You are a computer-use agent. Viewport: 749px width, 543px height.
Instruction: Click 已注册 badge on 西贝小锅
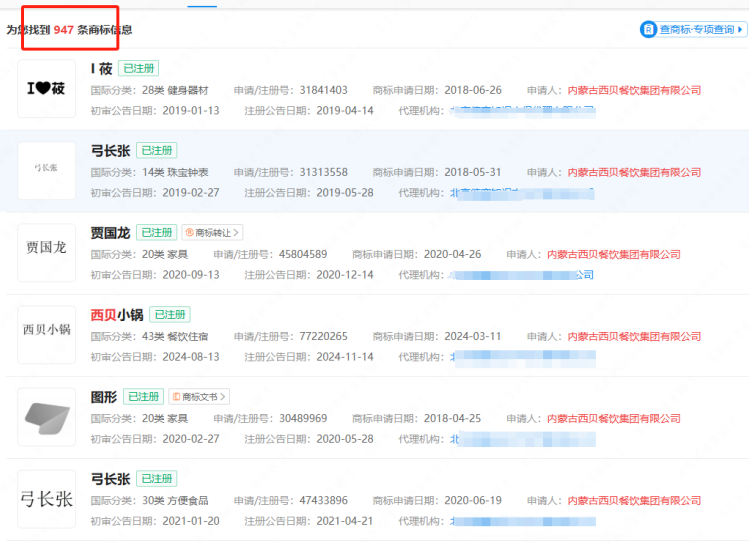tap(170, 315)
